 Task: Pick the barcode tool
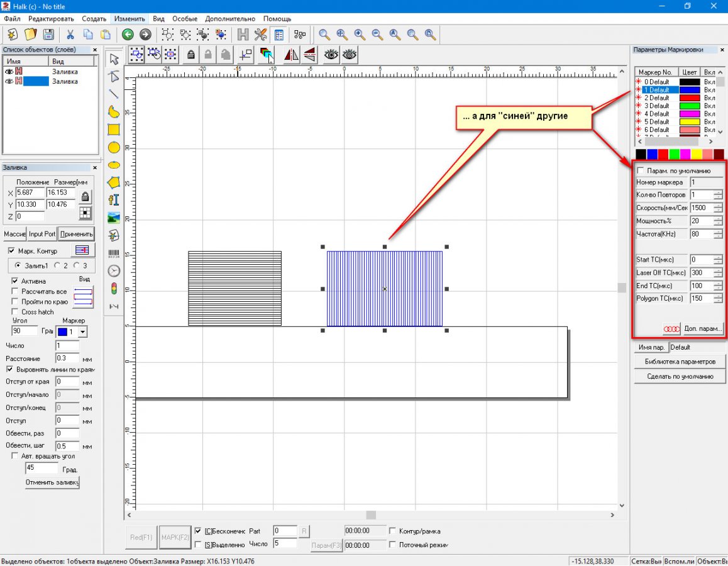pyautogui.click(x=114, y=253)
